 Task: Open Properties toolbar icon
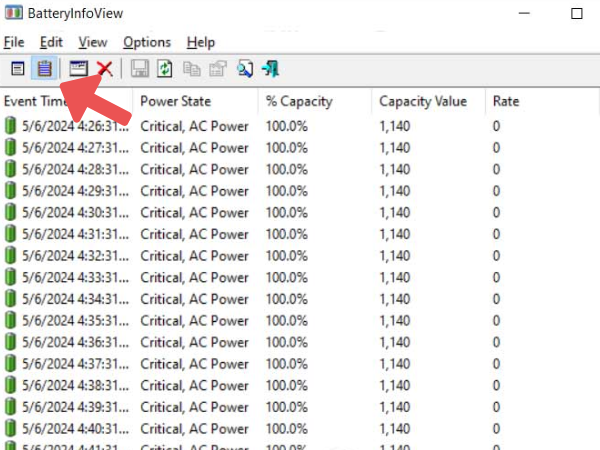(x=218, y=69)
